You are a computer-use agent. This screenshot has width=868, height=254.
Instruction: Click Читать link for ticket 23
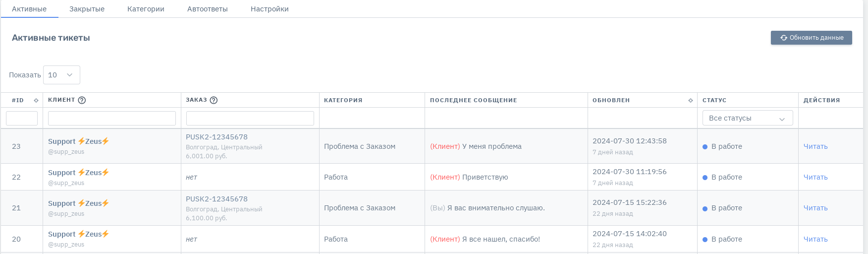(x=815, y=146)
